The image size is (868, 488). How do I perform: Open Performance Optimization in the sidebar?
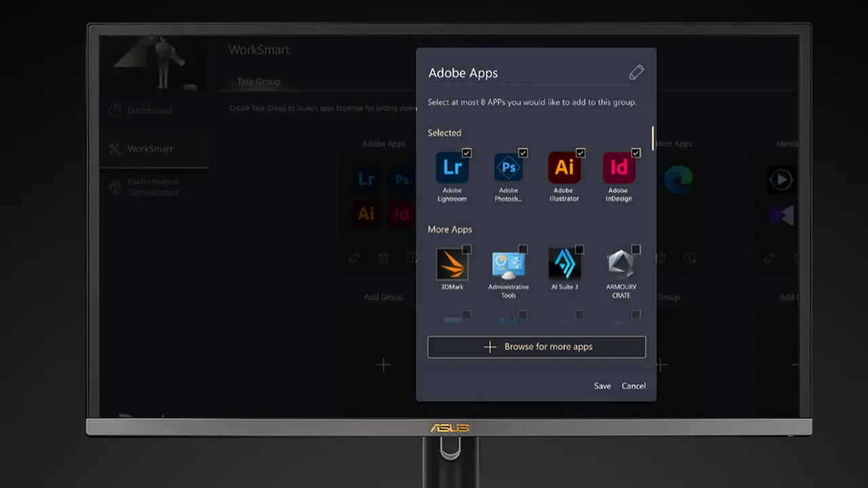pyautogui.click(x=153, y=187)
